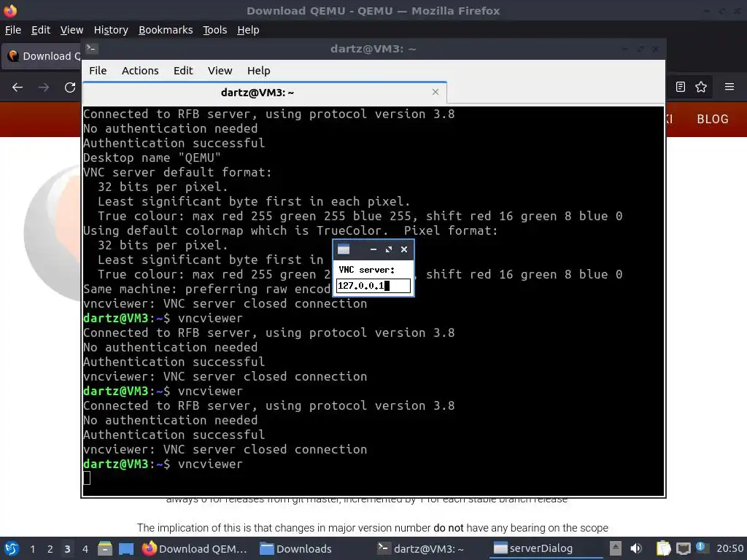The width and height of the screenshot is (747, 560).
Task: Open Firefox Edit menu
Action: point(41,30)
